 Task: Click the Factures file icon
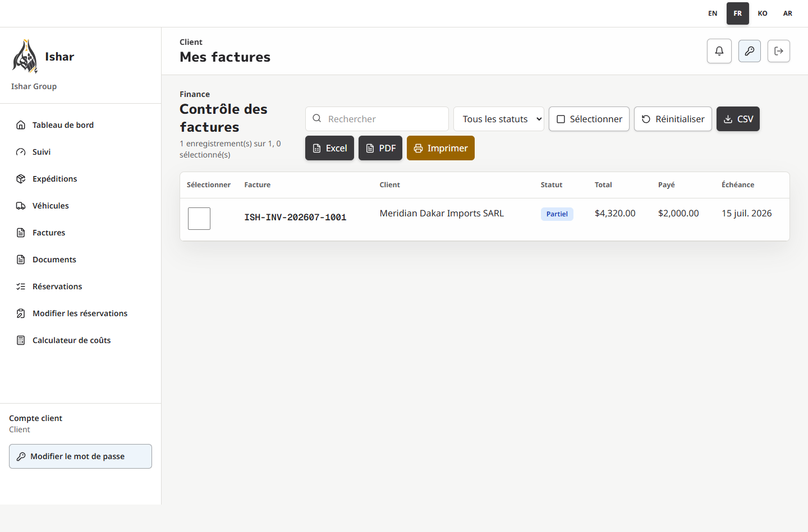coord(21,233)
